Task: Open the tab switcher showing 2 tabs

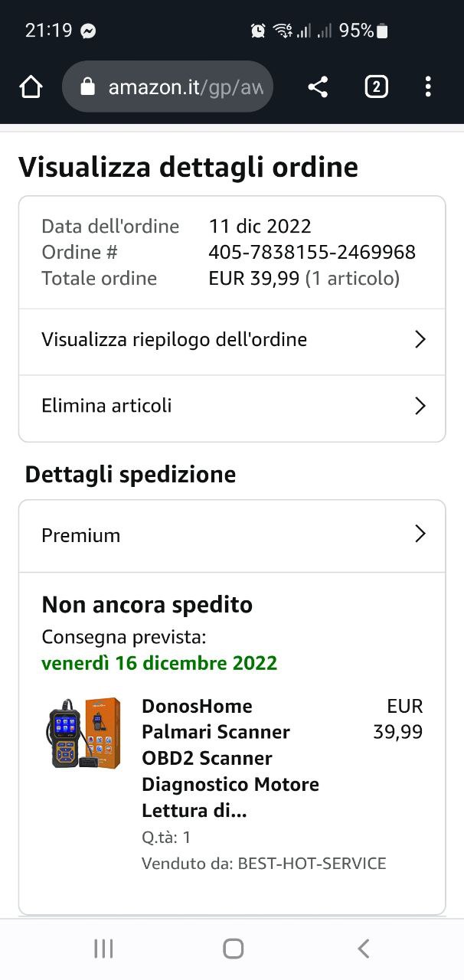Action: pos(375,87)
